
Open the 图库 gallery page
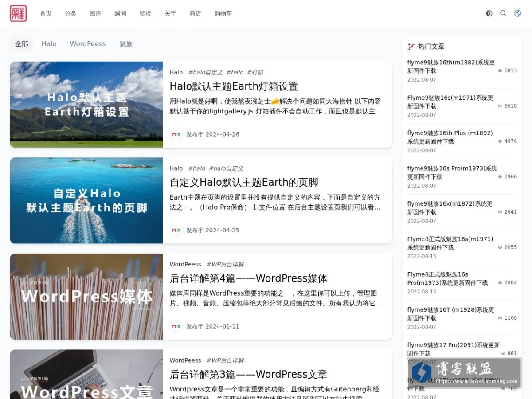[x=95, y=13]
